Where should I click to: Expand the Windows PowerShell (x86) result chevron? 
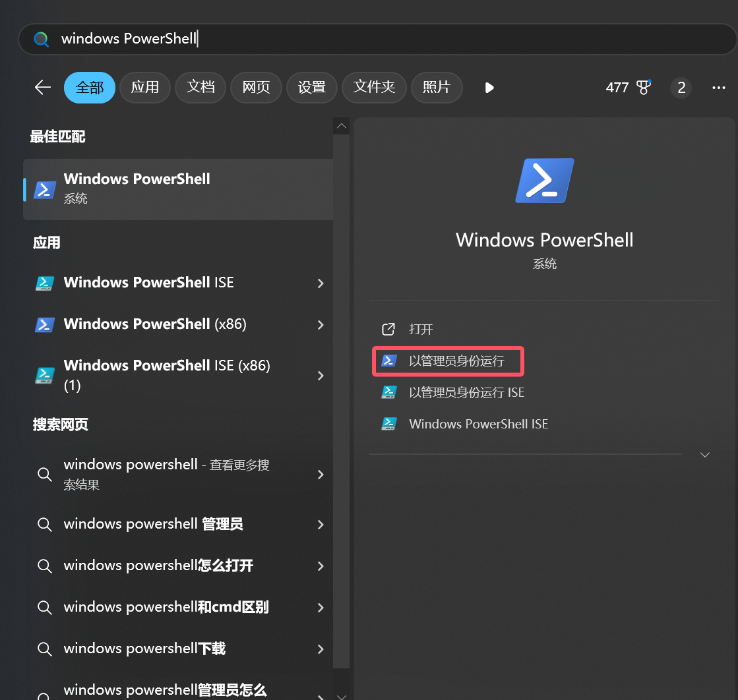pos(321,325)
